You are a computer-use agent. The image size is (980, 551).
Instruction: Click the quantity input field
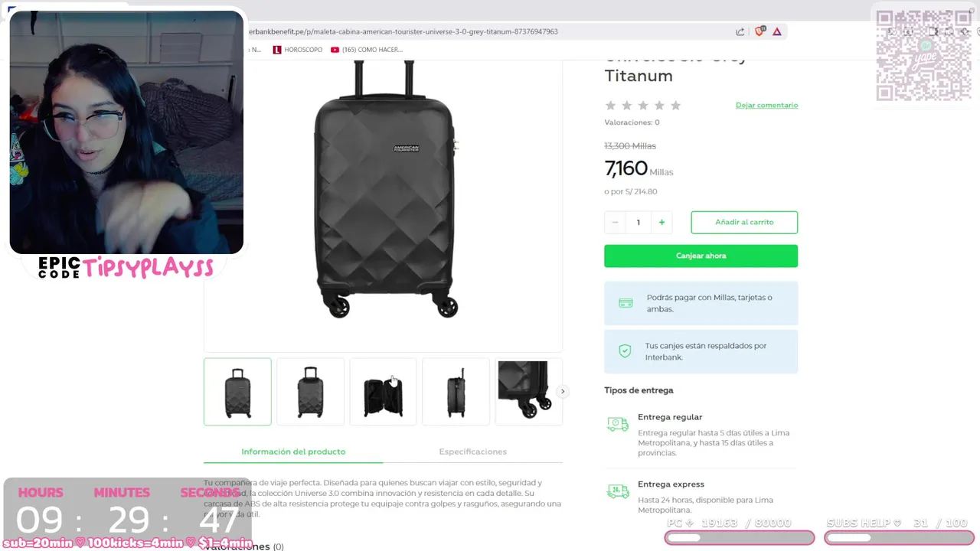[638, 222]
